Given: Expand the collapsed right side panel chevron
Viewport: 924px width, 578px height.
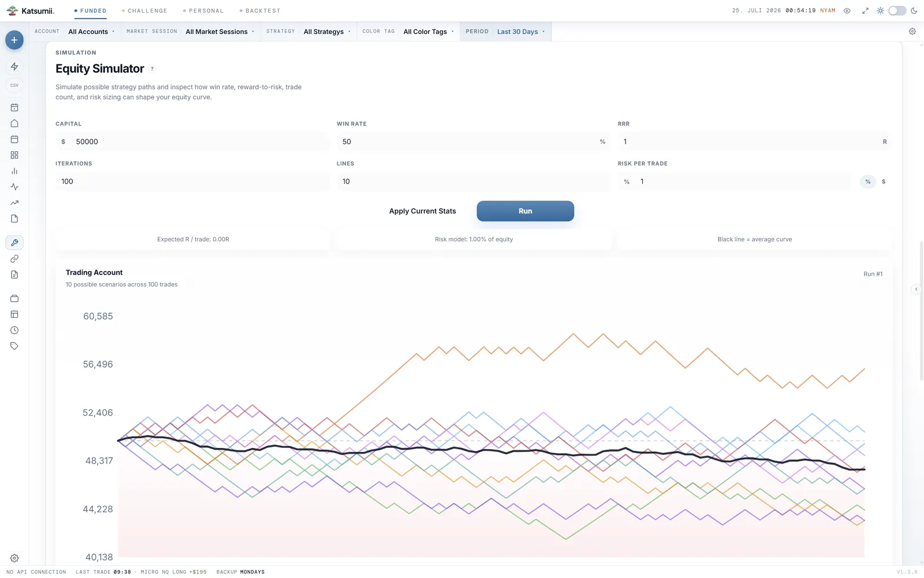Looking at the screenshot, I should [916, 289].
